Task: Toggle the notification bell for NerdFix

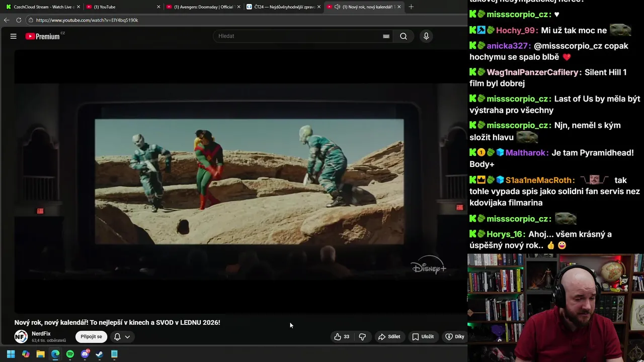Action: click(117, 337)
